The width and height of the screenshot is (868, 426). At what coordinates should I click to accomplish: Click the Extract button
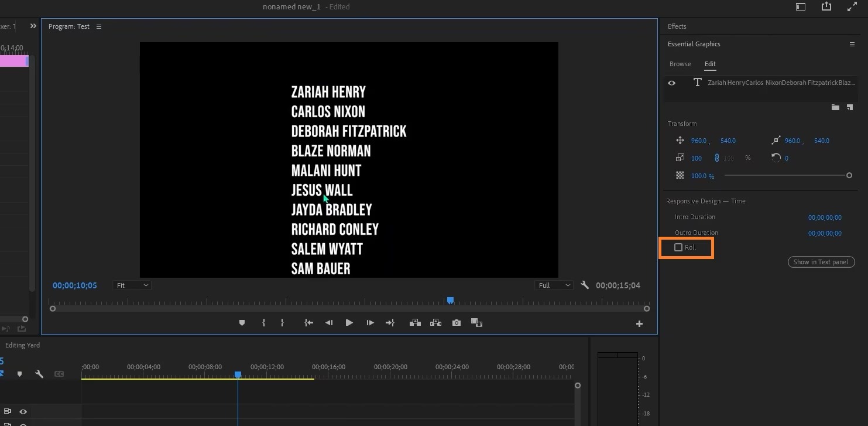[435, 323]
